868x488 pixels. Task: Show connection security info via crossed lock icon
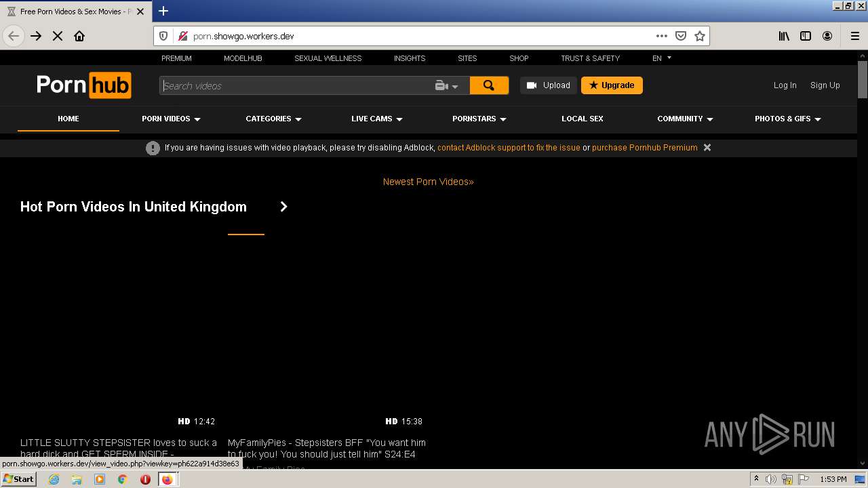pos(182,36)
